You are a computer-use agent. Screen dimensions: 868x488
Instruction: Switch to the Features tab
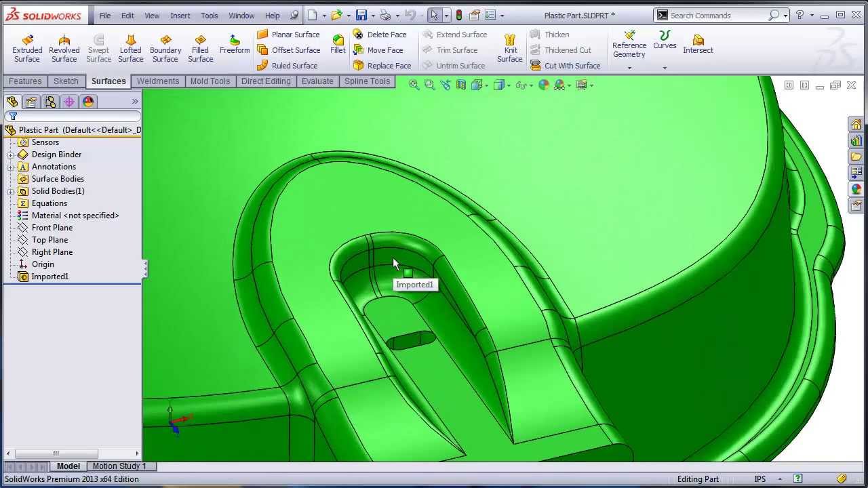coord(25,81)
